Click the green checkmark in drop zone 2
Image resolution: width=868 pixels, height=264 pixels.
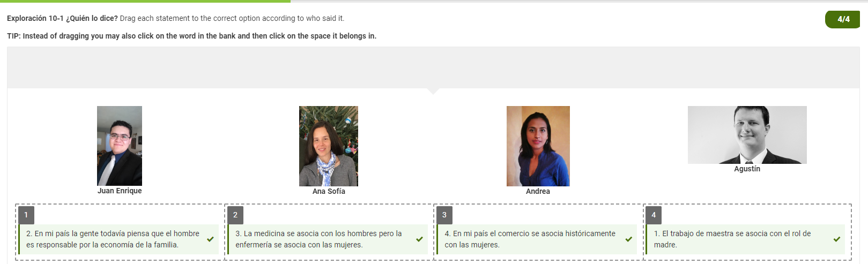coord(419,239)
